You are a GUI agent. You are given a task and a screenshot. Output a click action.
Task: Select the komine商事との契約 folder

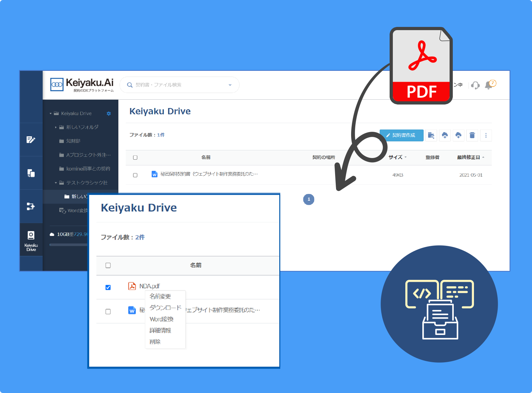tap(88, 169)
